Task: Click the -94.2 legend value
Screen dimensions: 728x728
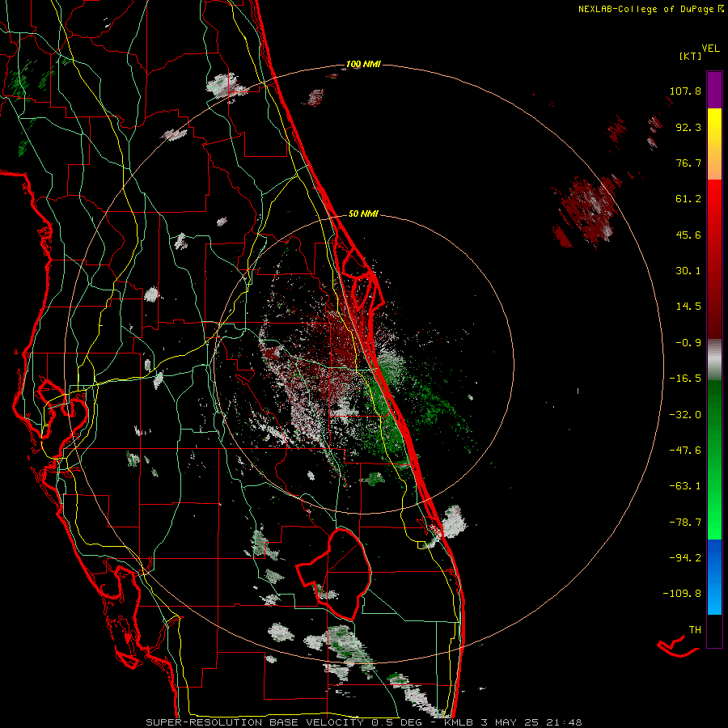Action: point(685,558)
